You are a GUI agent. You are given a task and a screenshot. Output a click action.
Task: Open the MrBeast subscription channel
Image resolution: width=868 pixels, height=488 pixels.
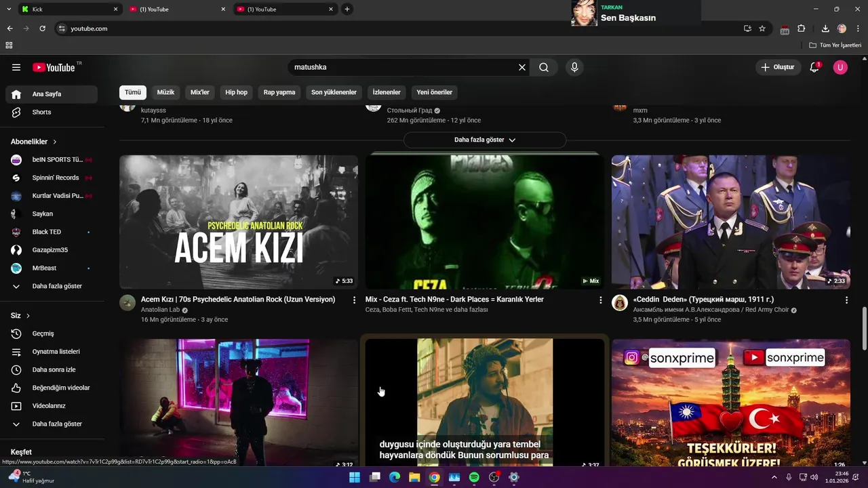pyautogui.click(x=52, y=268)
